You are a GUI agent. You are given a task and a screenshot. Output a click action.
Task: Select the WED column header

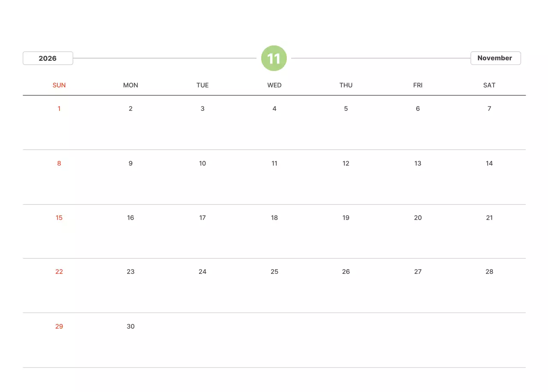pos(274,85)
